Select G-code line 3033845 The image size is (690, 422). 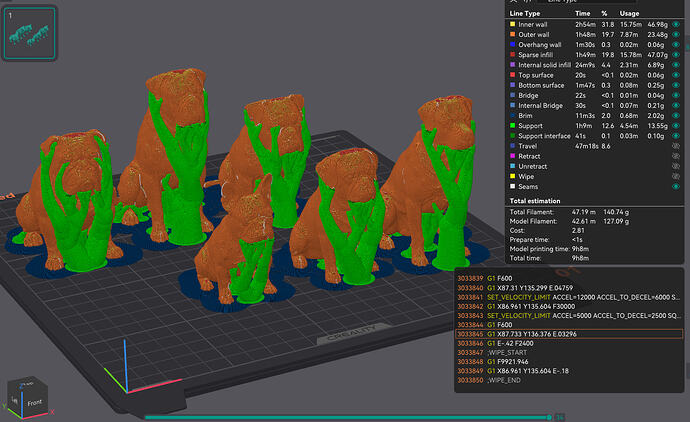pos(569,334)
